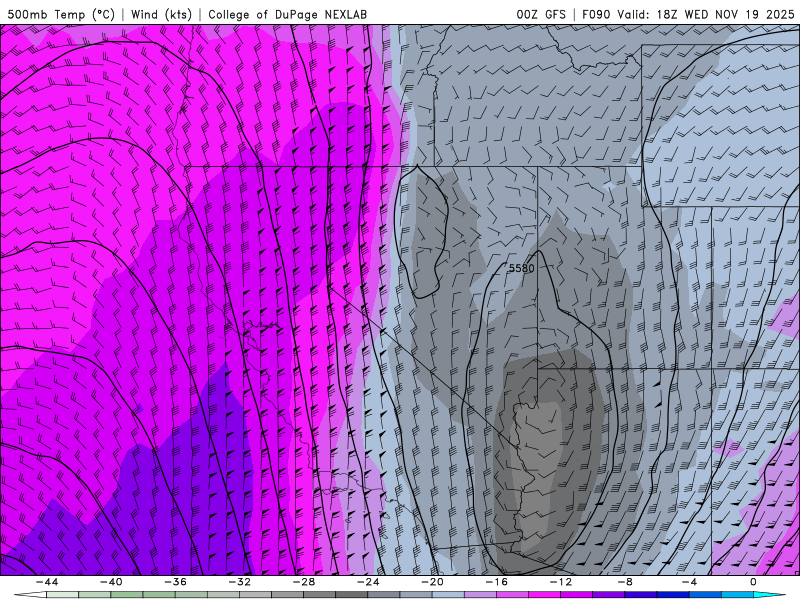
Task: Click the -44 color scale label
Action: 47,582
